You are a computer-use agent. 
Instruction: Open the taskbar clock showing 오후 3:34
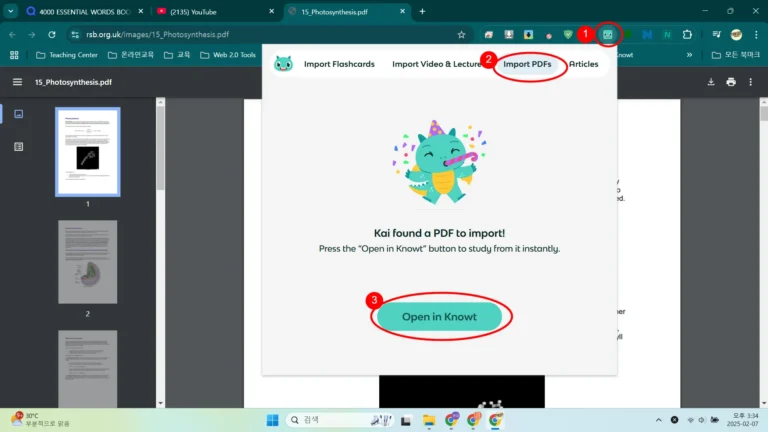744,420
